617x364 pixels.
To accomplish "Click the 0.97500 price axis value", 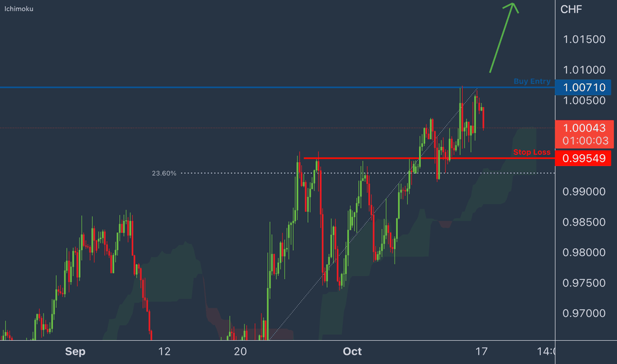I will click(x=584, y=283).
